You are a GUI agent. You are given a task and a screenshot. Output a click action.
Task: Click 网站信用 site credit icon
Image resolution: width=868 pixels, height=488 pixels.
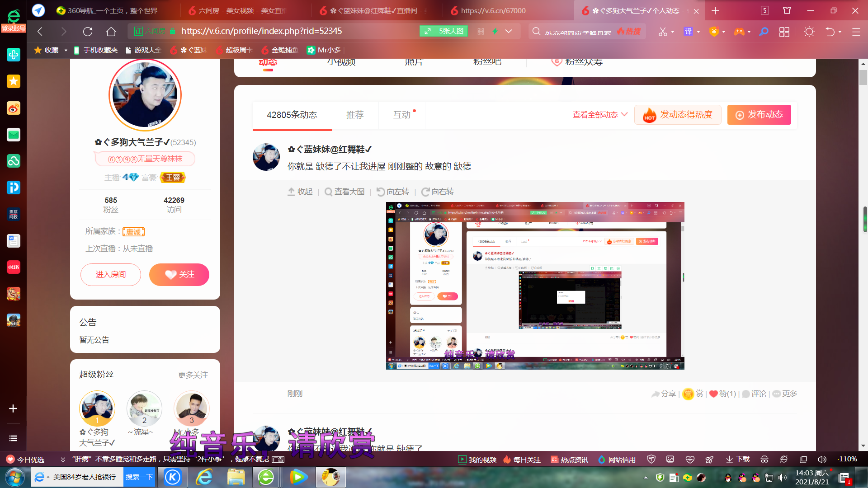point(617,459)
